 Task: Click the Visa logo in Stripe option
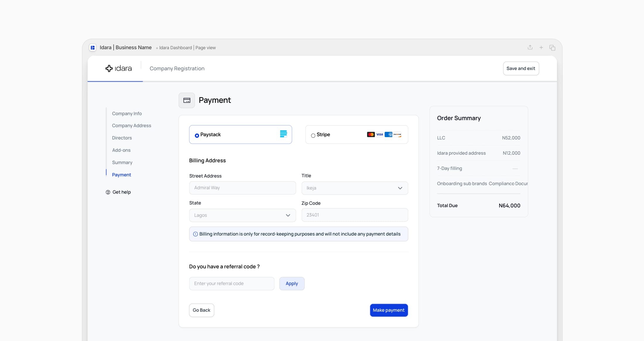[x=380, y=134]
